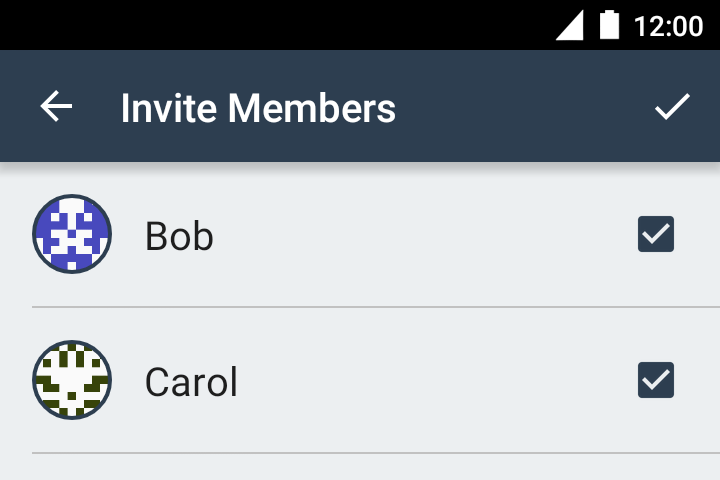Click the 12:00 clock in status bar

tap(669, 26)
